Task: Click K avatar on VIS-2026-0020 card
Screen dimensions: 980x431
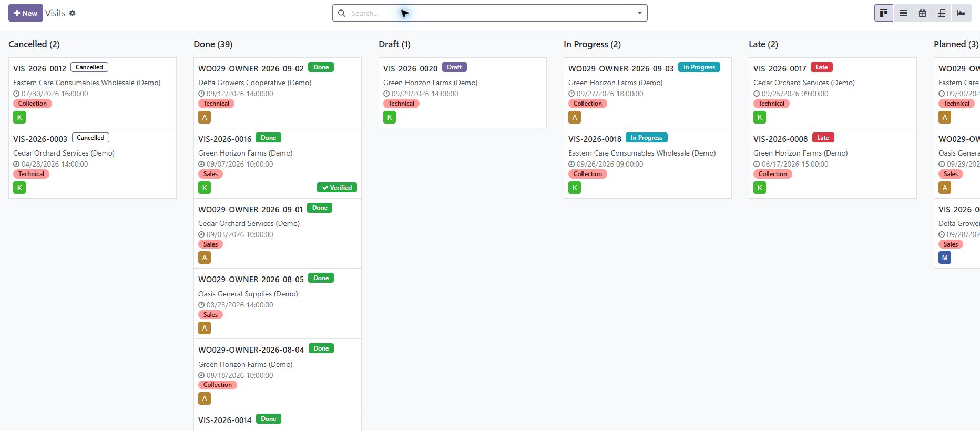Action: (x=390, y=117)
